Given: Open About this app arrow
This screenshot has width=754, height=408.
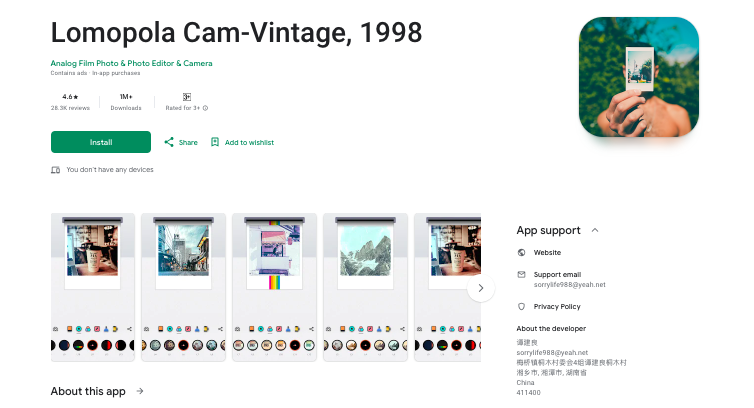Looking at the screenshot, I should (140, 391).
